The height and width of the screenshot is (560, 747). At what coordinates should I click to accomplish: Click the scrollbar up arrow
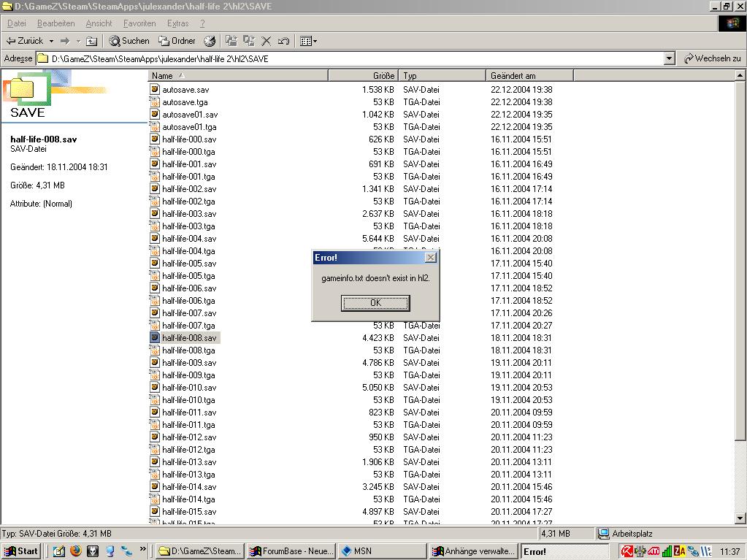tap(740, 75)
